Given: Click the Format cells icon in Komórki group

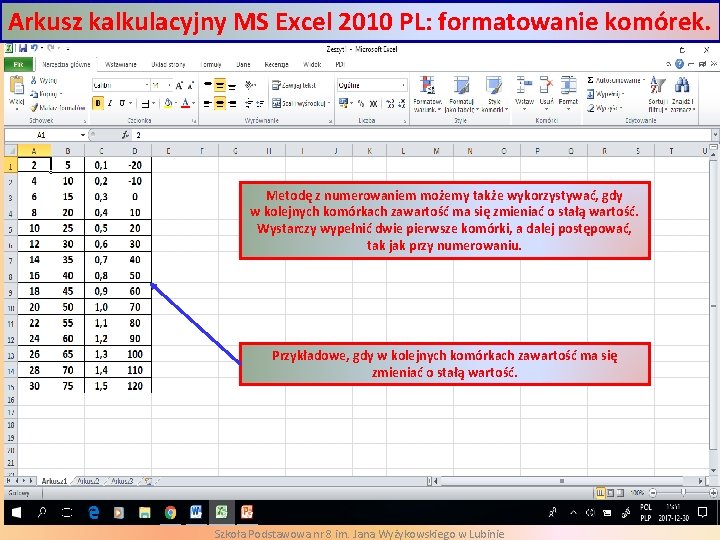Looking at the screenshot, I should pyautogui.click(x=568, y=85).
